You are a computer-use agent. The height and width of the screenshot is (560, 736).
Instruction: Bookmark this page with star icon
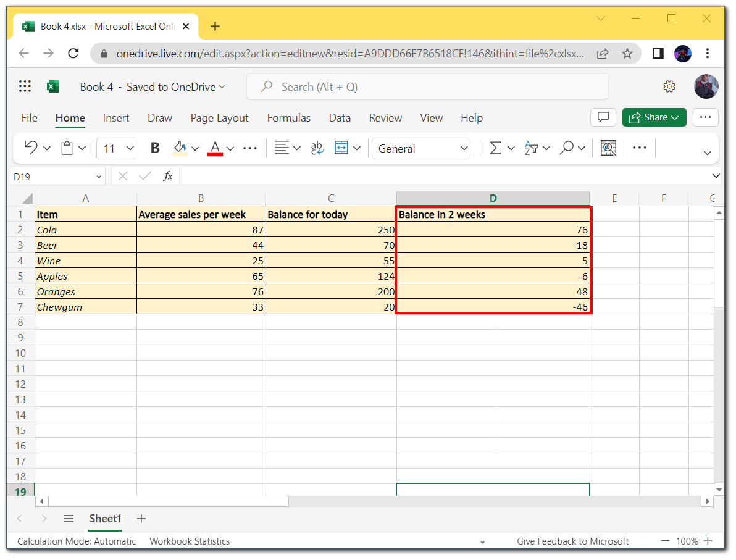pyautogui.click(x=627, y=54)
